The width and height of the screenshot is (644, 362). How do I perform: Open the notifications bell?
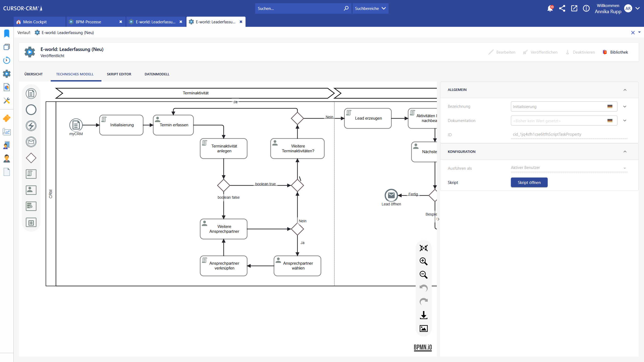(550, 9)
